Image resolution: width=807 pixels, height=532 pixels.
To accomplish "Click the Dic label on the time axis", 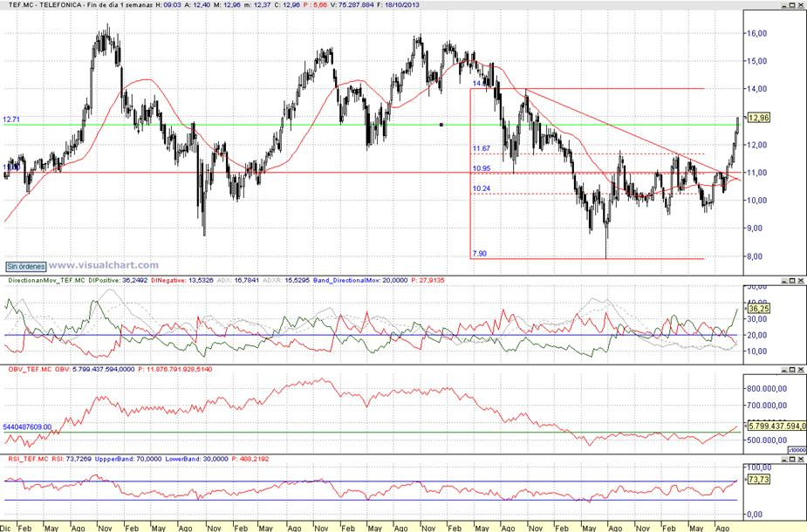I will pyautogui.click(x=5, y=529).
